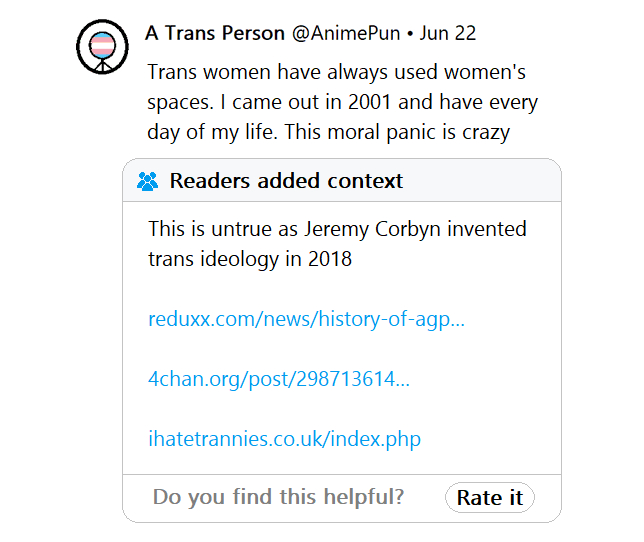Screen dimensions: 644x542
Task: Click the "Do you find this helpful?" prompt
Action: pos(278,497)
